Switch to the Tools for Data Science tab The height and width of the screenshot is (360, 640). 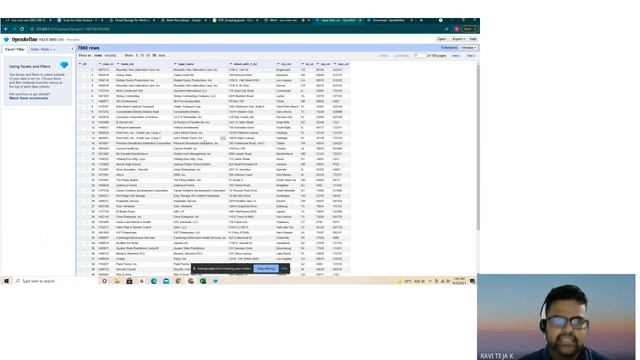pos(80,20)
